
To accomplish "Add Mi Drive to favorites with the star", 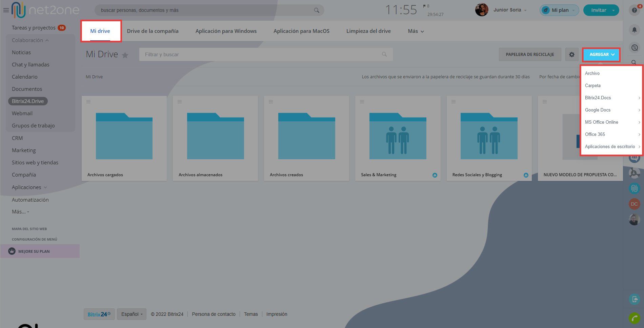I will (x=125, y=55).
